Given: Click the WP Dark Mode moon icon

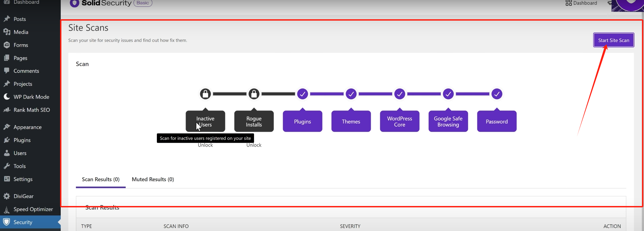Looking at the screenshot, I should pos(7,97).
